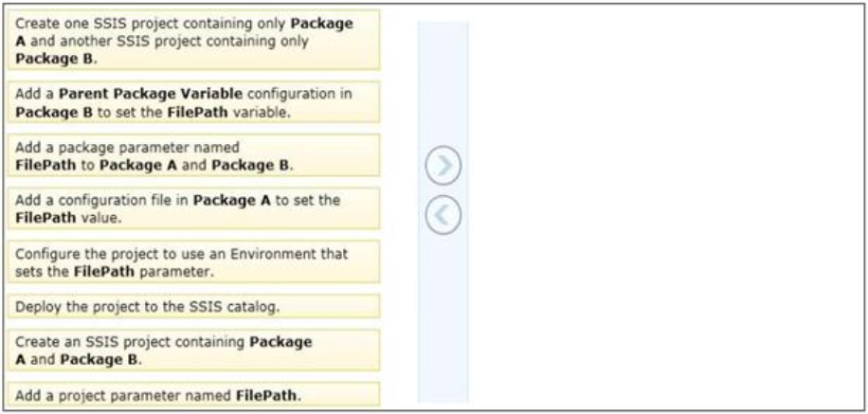868x414 pixels.
Task: Click the left arrow remove button
Action: click(x=443, y=215)
